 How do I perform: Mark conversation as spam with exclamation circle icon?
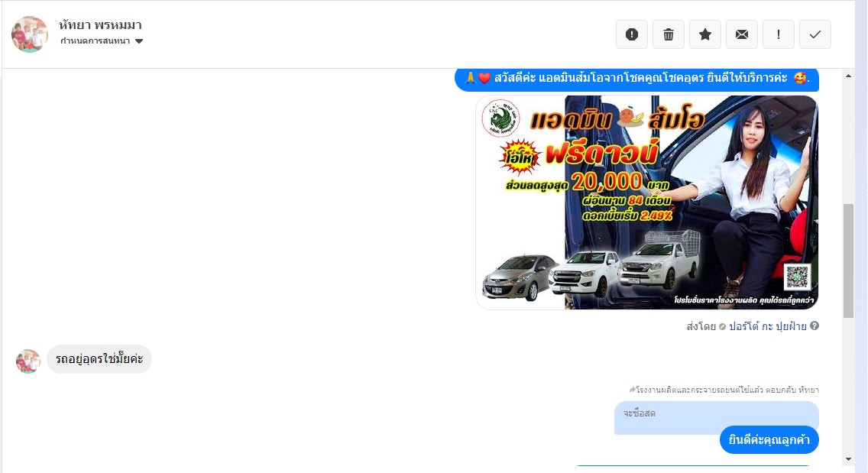coord(632,34)
